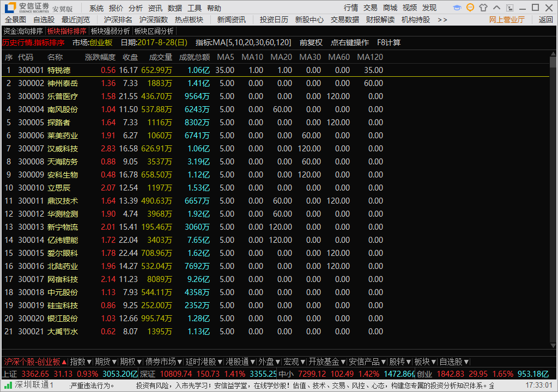Open the 商城 section
Image resolution: width=558 pixels, height=392 pixels.
pyautogui.click(x=390, y=8)
